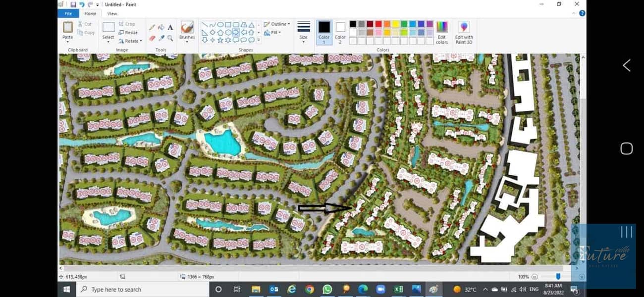Pick the red color swatch
Viewport: 644px width, 297px height.
pos(378,24)
